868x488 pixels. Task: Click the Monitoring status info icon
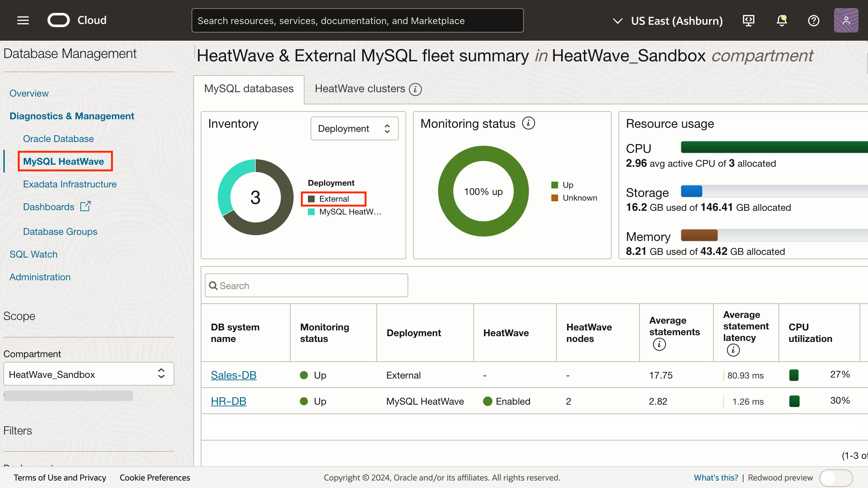pyautogui.click(x=528, y=123)
